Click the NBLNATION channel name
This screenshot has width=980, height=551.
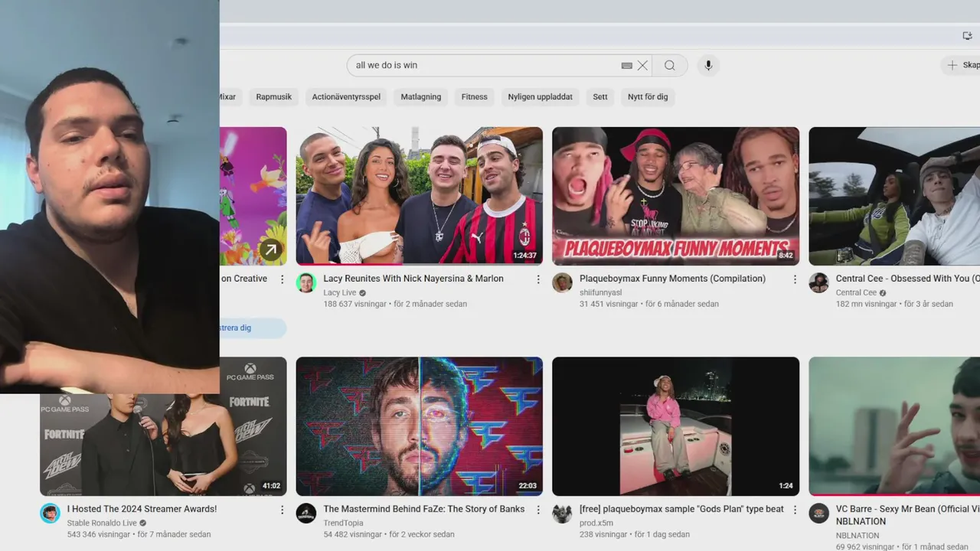pos(857,536)
